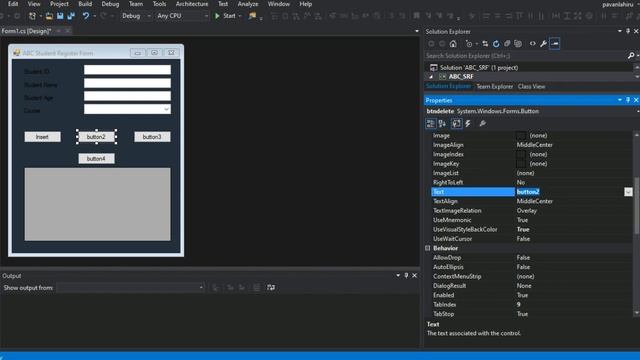Click the New Project icon in toolbar
The height and width of the screenshot is (360, 640).
(32, 16)
